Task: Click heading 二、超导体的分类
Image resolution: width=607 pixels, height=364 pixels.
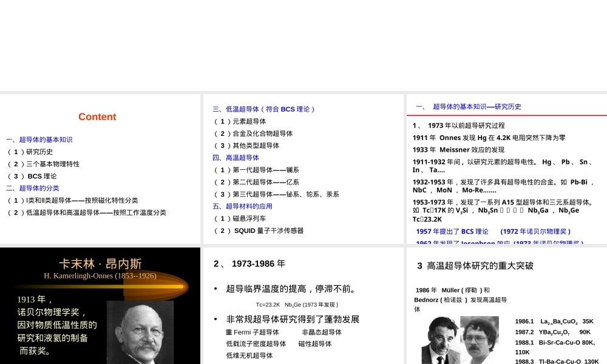Action: [33, 189]
